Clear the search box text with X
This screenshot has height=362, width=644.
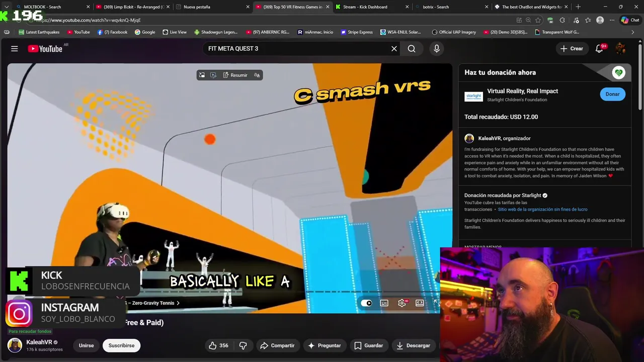click(394, 49)
